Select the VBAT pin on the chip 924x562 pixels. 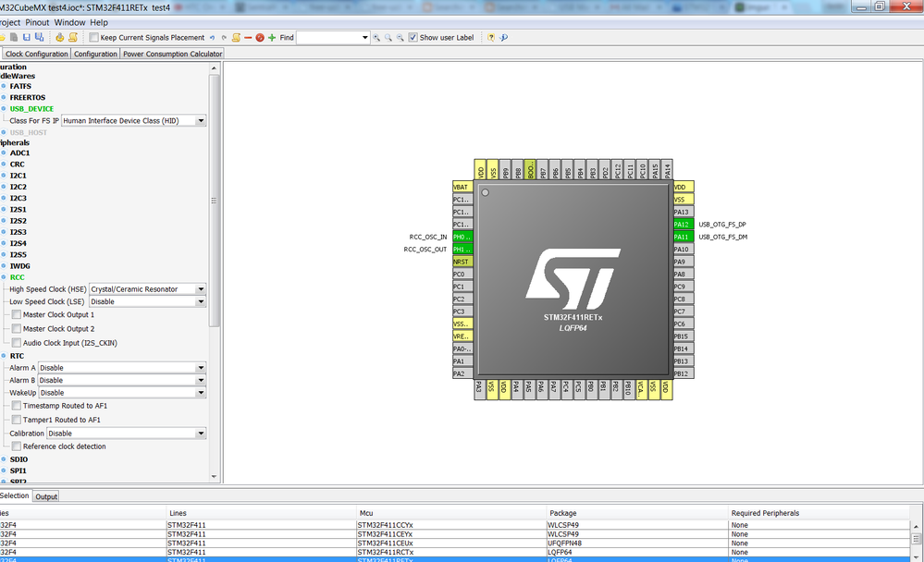coord(462,187)
